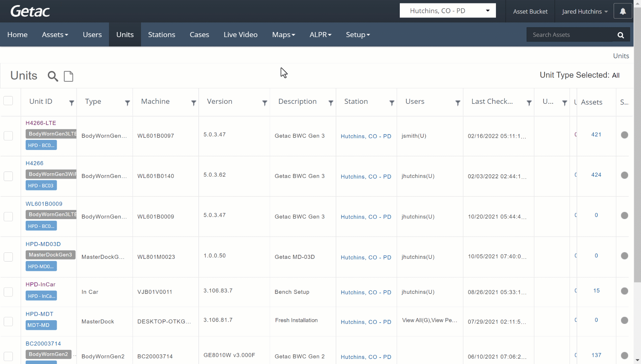Expand the Setup menu

[358, 35]
